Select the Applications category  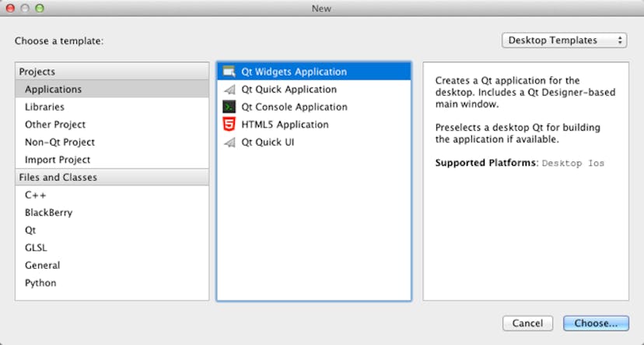(112, 90)
